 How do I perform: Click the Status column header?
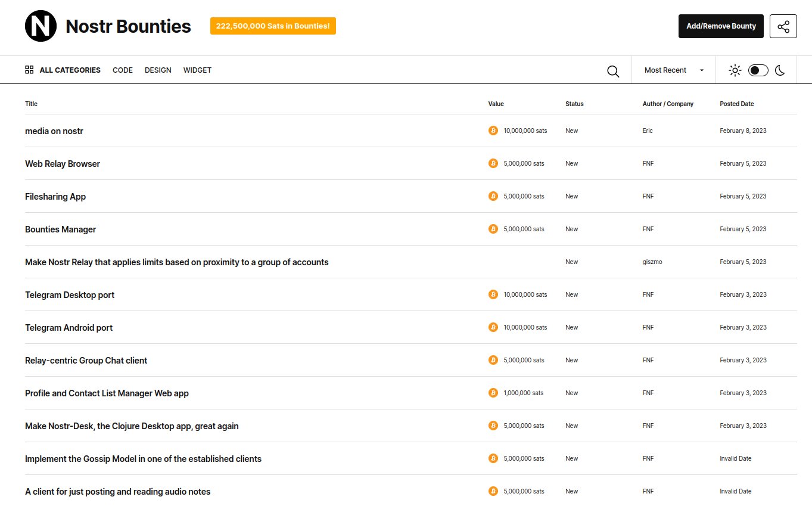[x=574, y=104]
